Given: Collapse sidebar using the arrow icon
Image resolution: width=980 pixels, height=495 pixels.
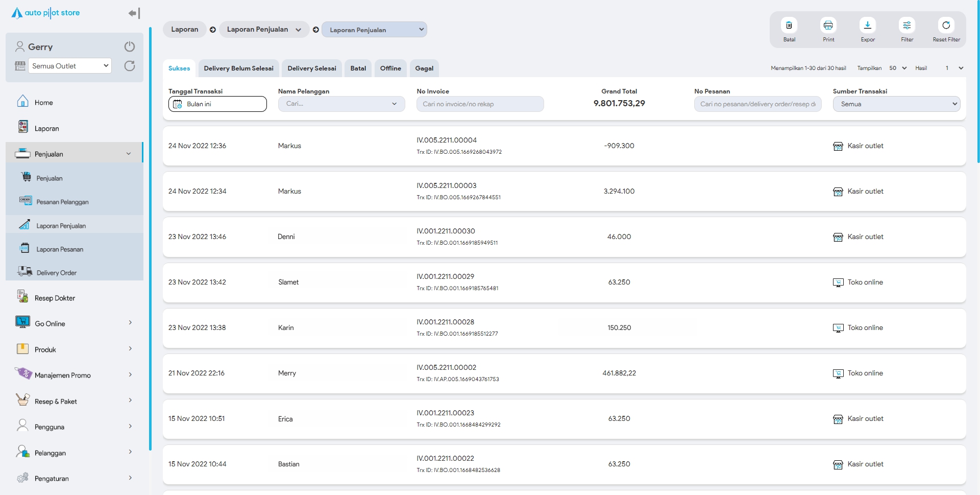Looking at the screenshot, I should coord(134,13).
